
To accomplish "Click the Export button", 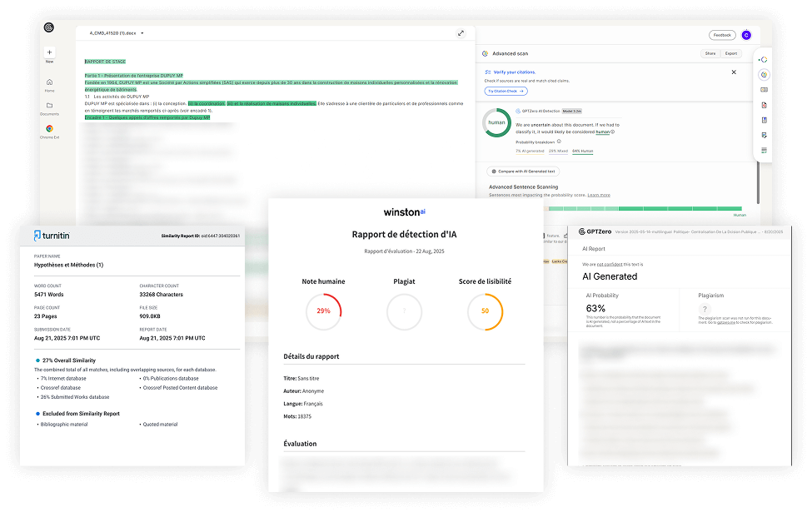I will click(731, 53).
